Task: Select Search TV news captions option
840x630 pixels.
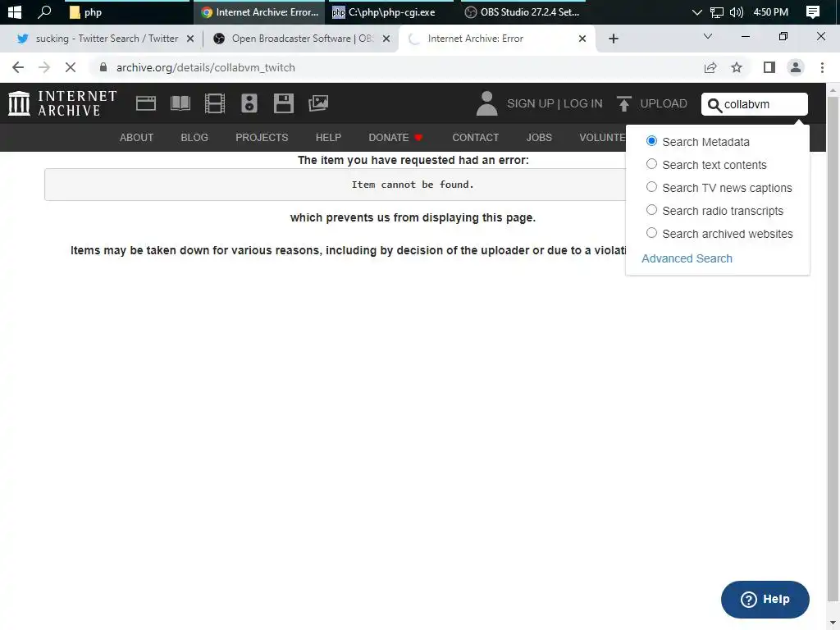Action: 651,187
